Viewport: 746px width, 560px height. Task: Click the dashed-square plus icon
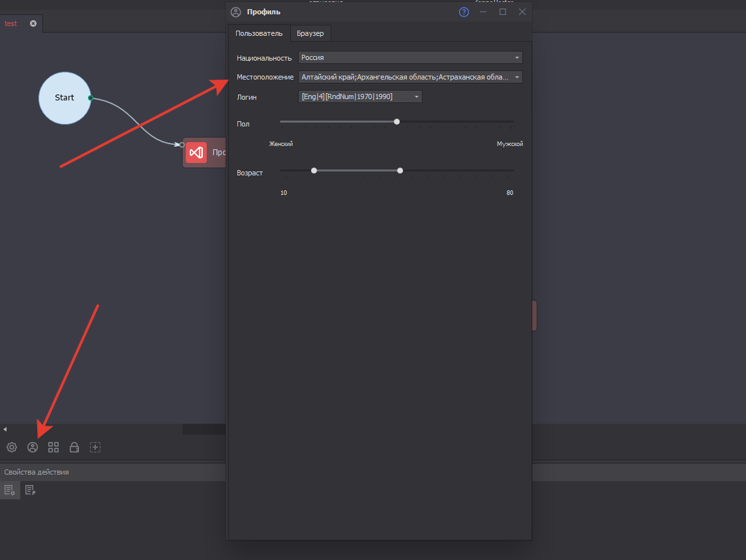(95, 447)
